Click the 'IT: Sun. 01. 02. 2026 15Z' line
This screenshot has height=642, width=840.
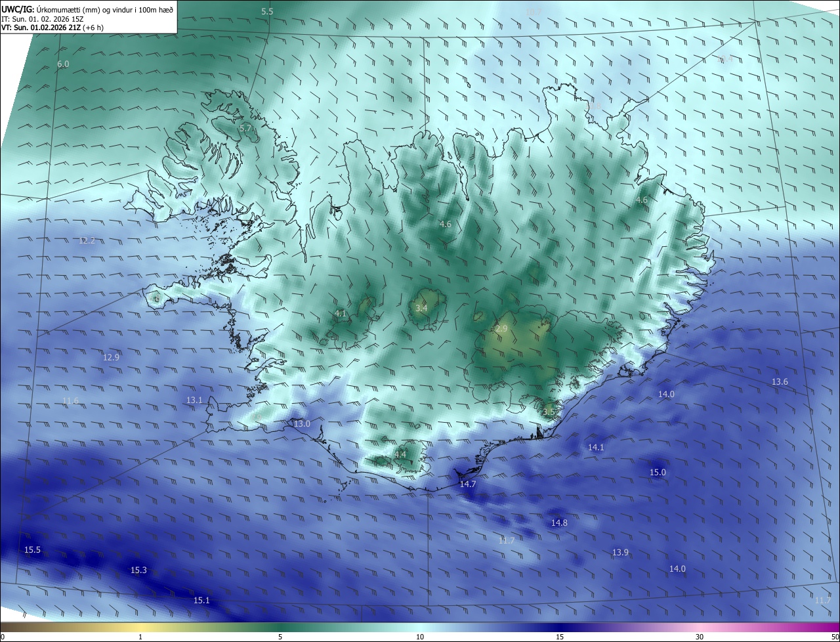click(x=43, y=19)
